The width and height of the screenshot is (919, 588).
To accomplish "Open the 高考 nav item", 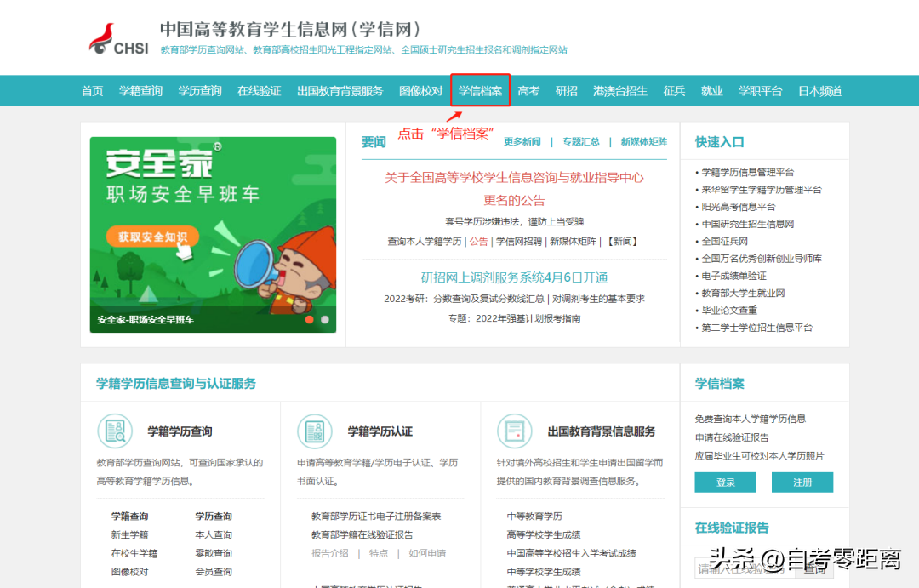I will [528, 91].
